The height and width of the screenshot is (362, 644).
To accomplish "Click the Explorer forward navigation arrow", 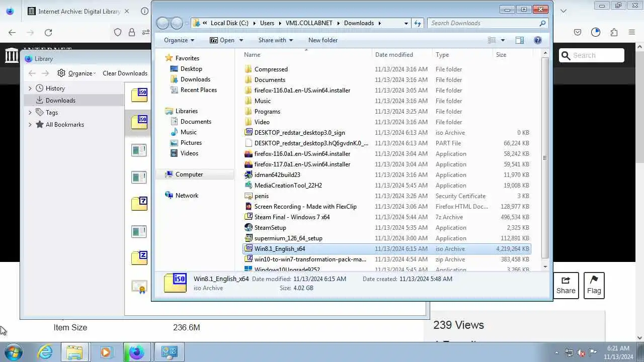I will click(177, 23).
